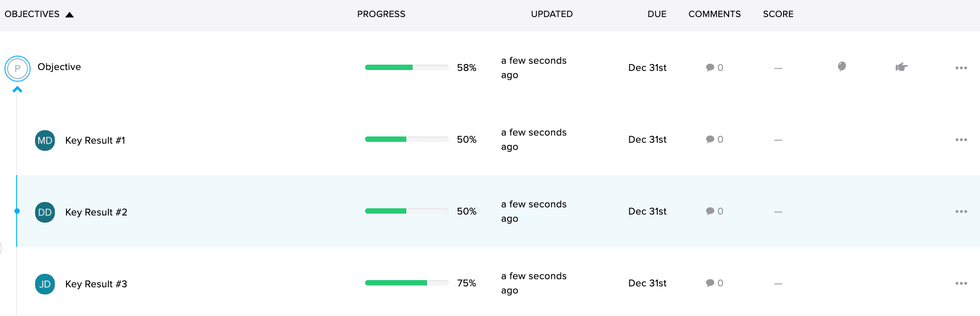Open the three-dot menu for Objective
The height and width of the screenshot is (316, 980).
(x=961, y=68)
